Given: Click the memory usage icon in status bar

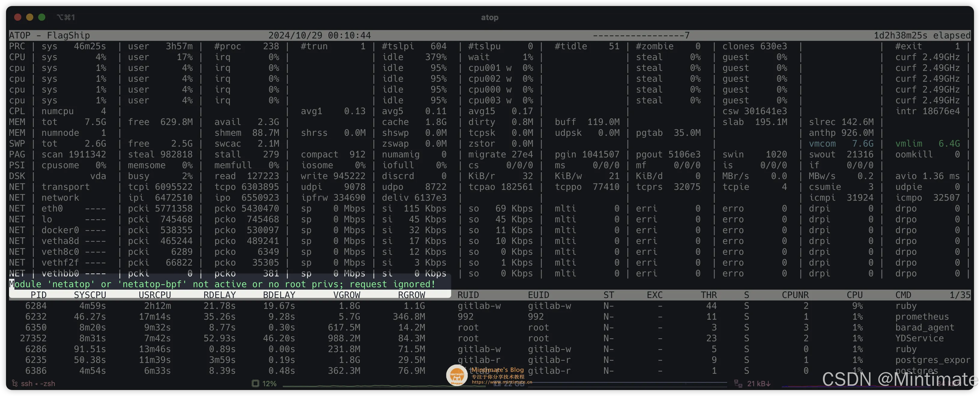Looking at the screenshot, I should click(497, 384).
